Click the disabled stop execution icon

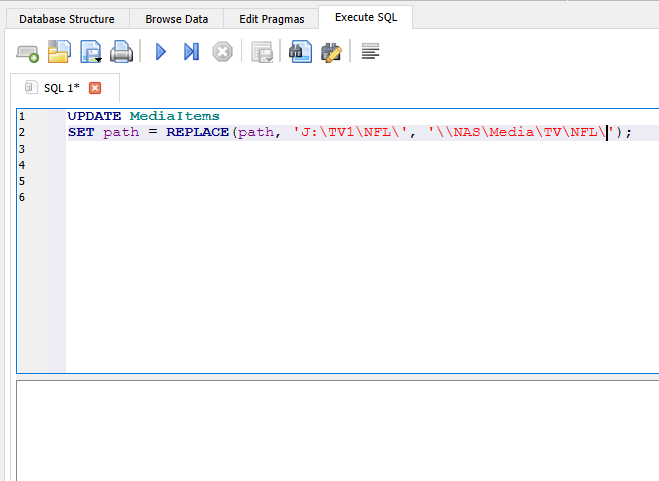point(222,52)
